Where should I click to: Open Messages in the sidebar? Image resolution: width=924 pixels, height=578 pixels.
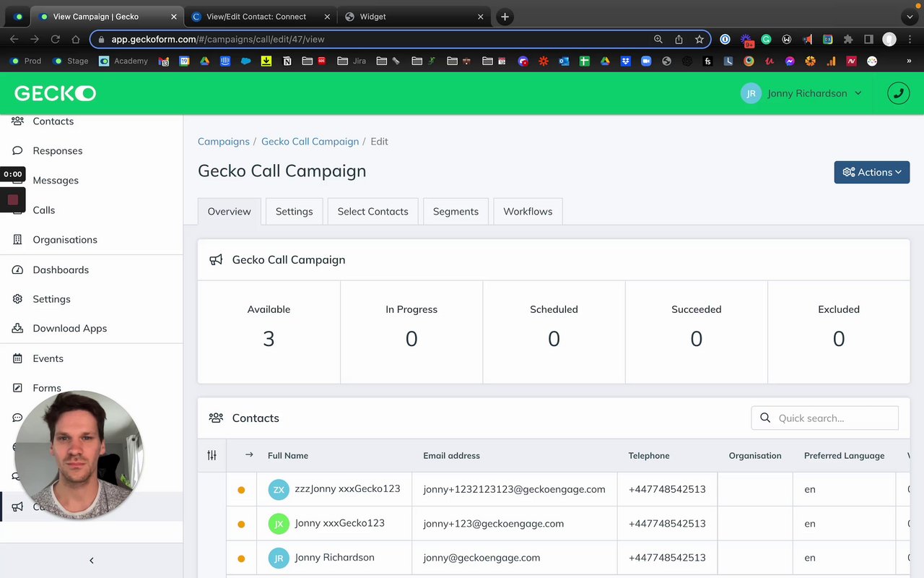coord(56,180)
